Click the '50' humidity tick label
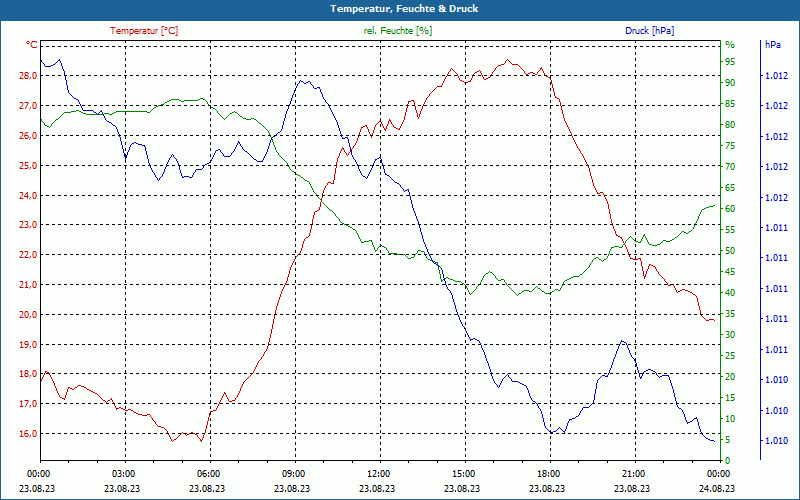Viewport: 800px width, 500px height. [730, 251]
